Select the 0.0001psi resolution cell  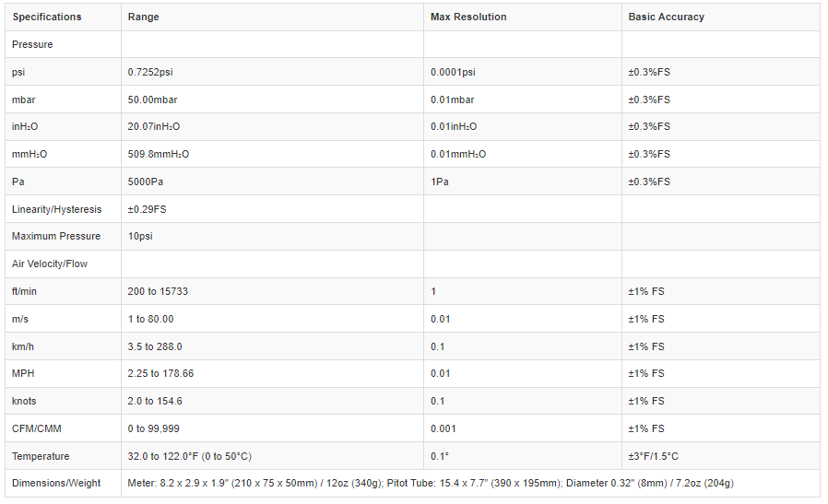pyautogui.click(x=454, y=72)
